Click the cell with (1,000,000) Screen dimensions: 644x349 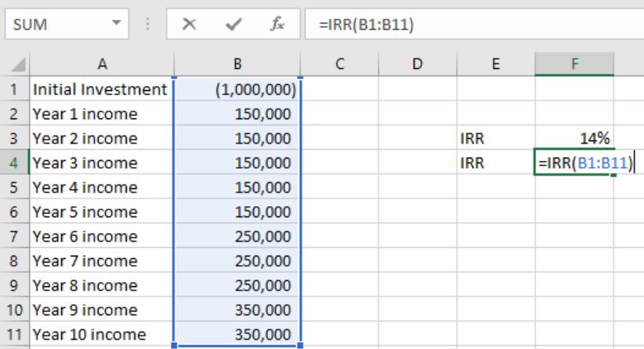(237, 89)
